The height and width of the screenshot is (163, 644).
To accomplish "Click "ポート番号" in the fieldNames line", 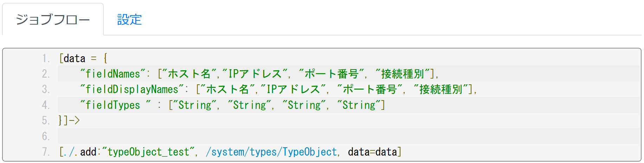I will [331, 74].
